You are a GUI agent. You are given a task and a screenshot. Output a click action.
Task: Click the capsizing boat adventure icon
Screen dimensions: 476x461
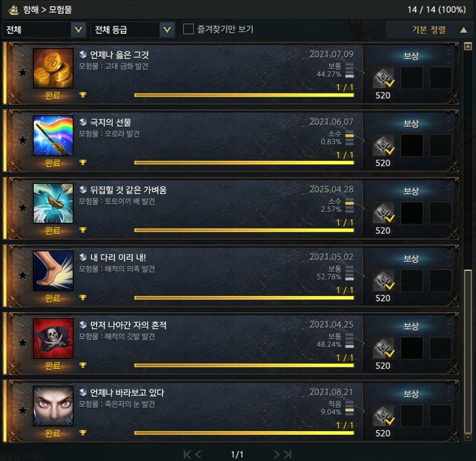point(53,203)
